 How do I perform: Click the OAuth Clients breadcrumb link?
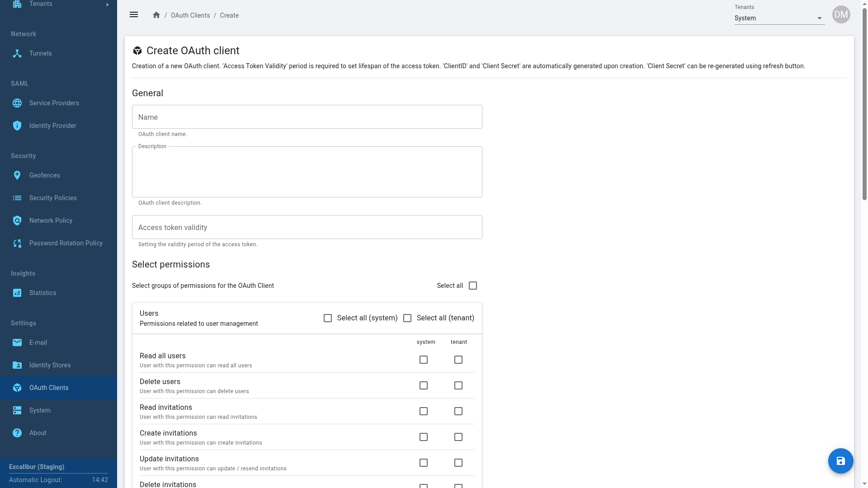click(190, 15)
